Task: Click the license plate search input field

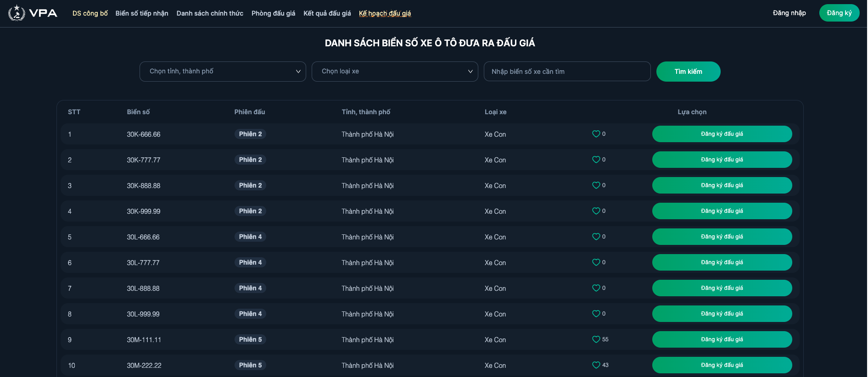Action: point(567,72)
